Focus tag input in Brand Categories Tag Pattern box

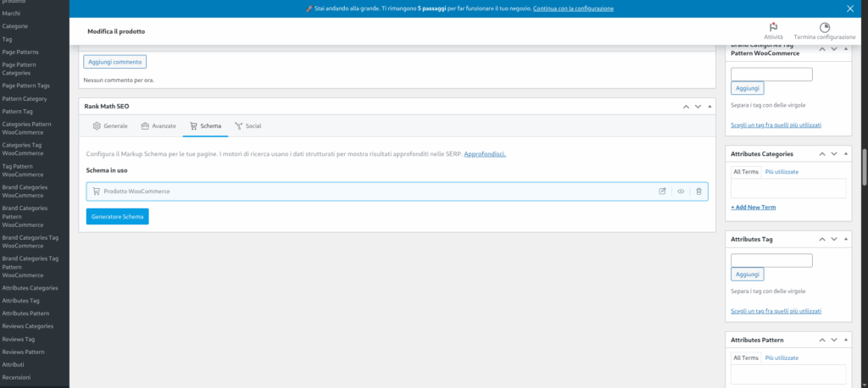(x=771, y=75)
